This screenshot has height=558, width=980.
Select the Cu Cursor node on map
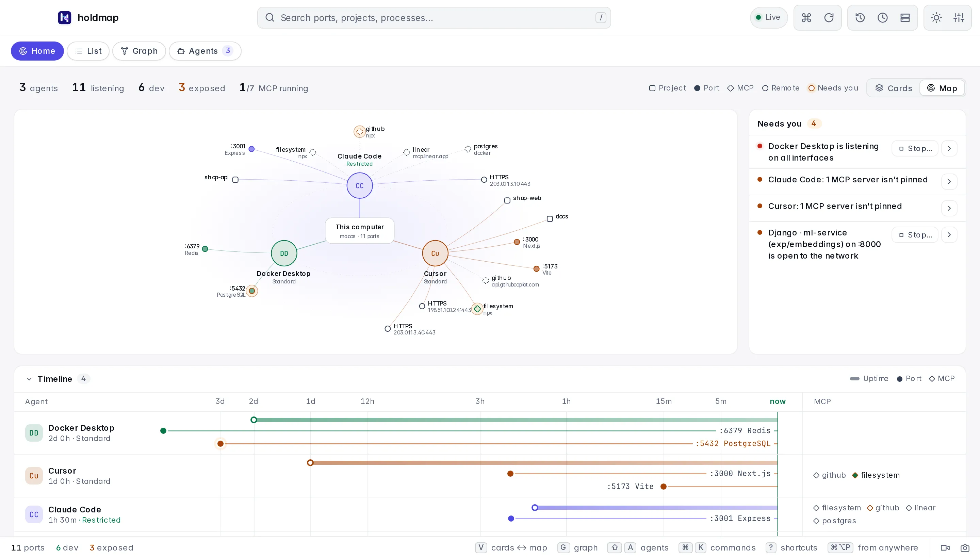coord(435,253)
